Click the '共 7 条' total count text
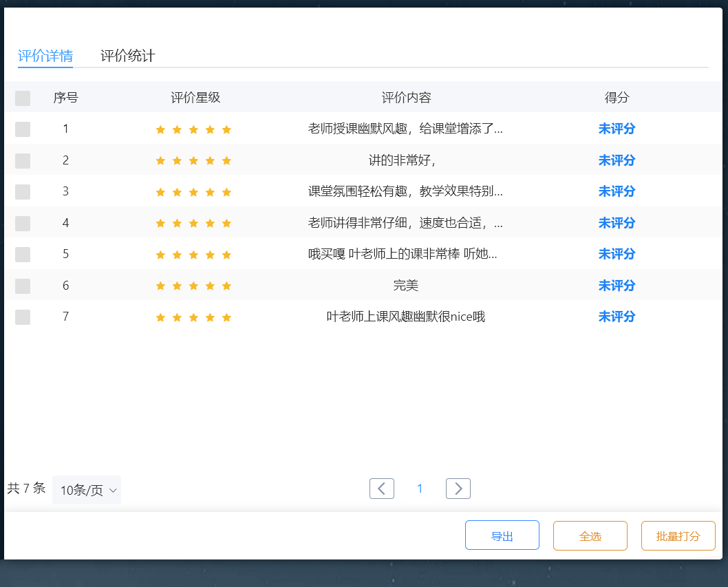Screen dimensions: 728x587 [26, 488]
